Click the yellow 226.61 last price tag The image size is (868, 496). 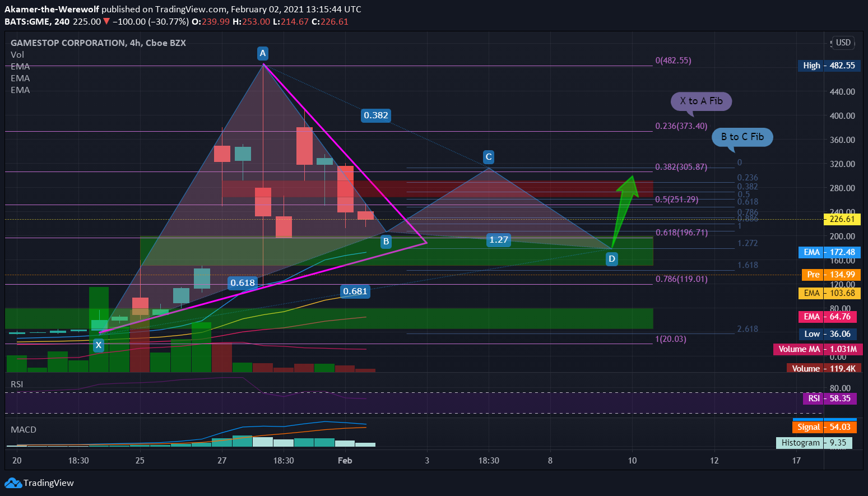tap(842, 219)
